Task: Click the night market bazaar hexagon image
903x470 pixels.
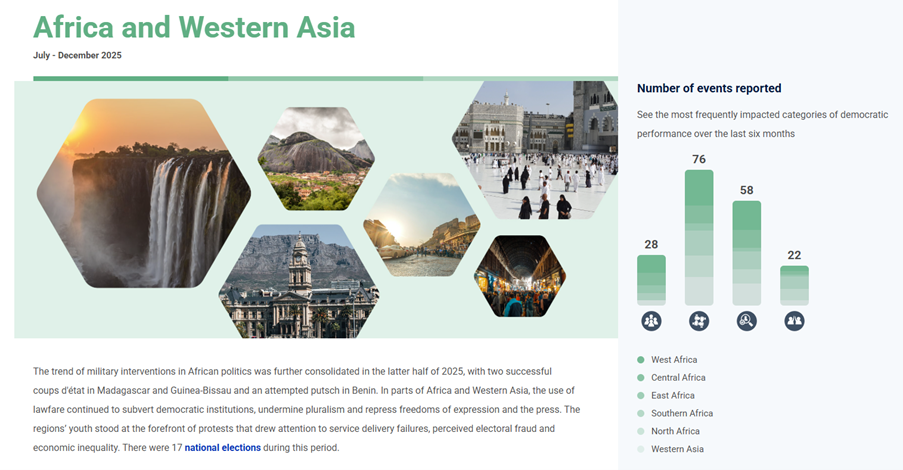Action: click(519, 277)
